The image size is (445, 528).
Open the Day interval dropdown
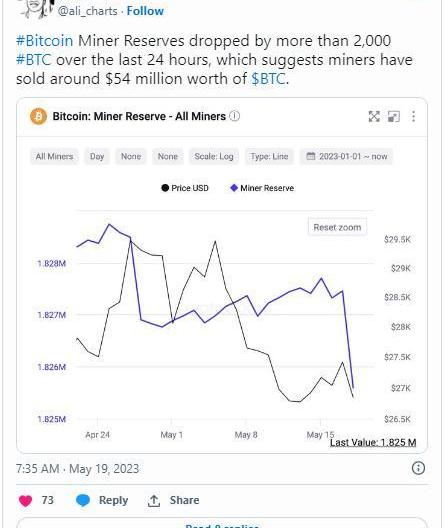point(97,156)
